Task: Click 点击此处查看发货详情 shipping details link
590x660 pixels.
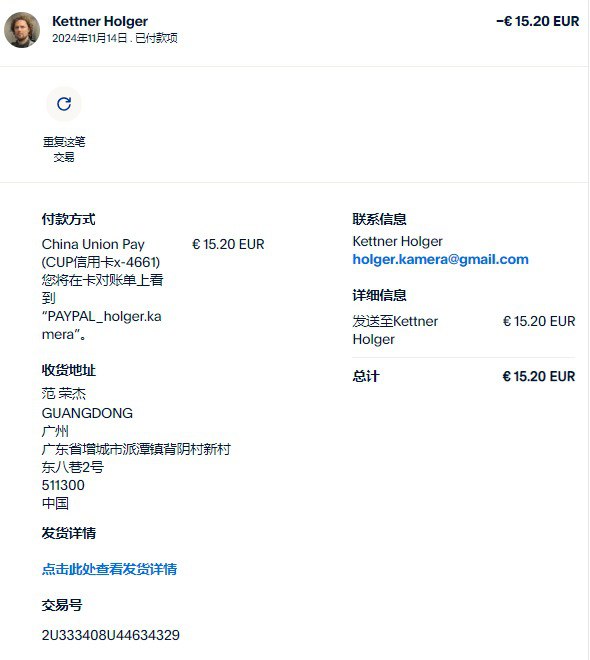Action: point(109,569)
